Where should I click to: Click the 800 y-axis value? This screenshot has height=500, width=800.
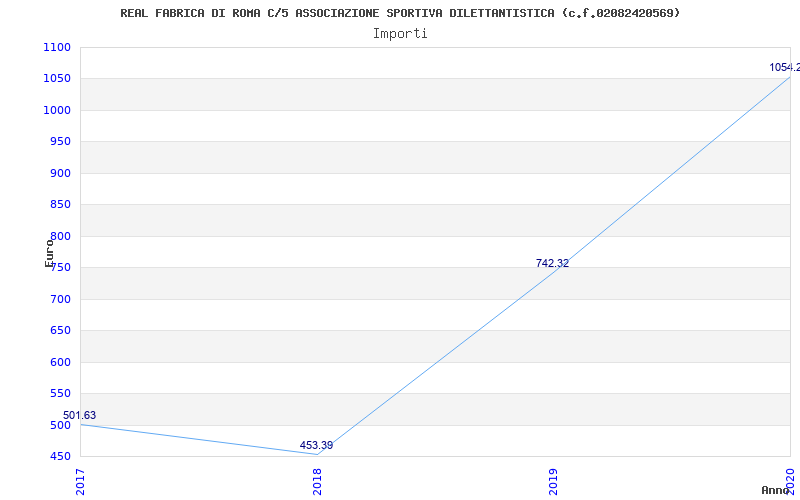coord(60,236)
